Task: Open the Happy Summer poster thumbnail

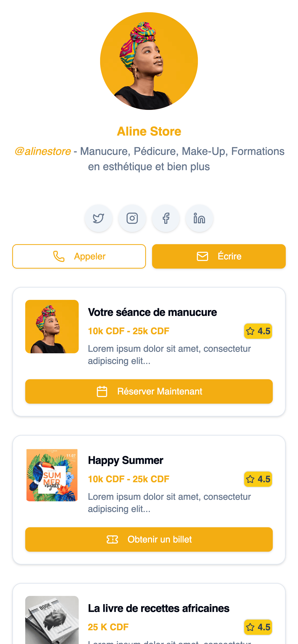Action: 52,475
